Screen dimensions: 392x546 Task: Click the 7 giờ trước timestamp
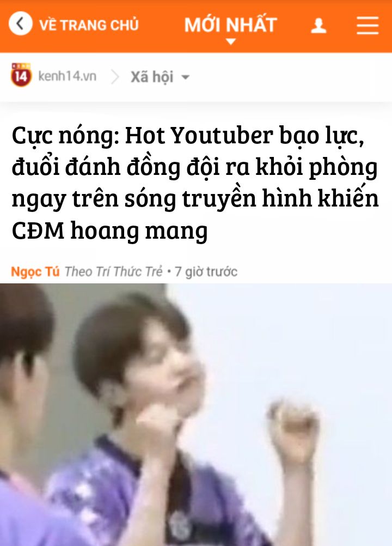click(x=206, y=271)
